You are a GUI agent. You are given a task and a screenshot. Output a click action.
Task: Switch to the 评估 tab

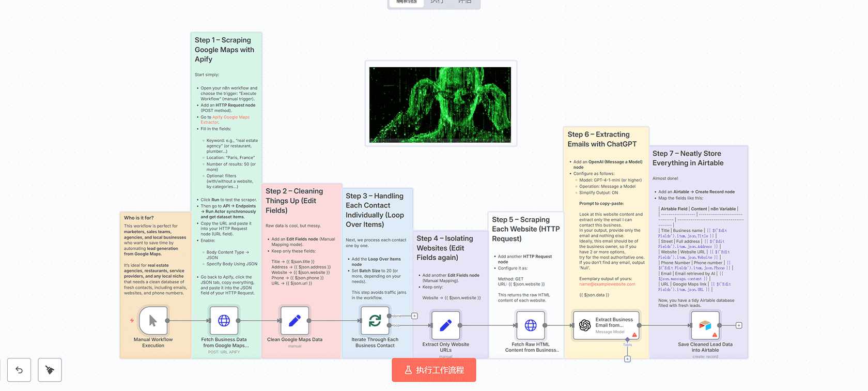[464, 2]
